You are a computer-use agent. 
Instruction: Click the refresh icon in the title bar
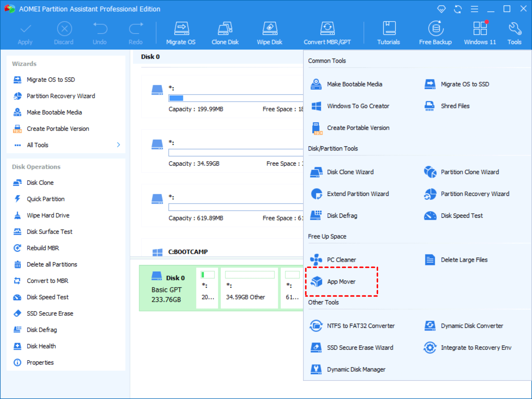coord(458,9)
